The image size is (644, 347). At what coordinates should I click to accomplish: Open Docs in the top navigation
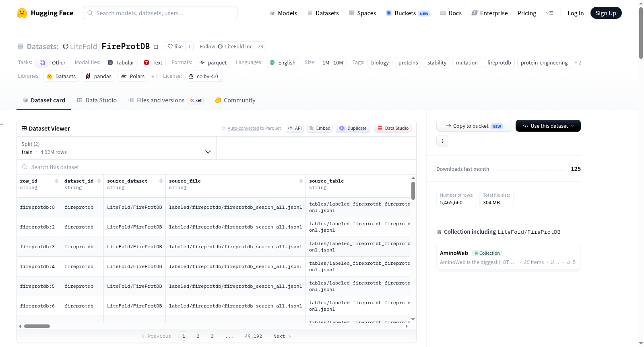[451, 13]
